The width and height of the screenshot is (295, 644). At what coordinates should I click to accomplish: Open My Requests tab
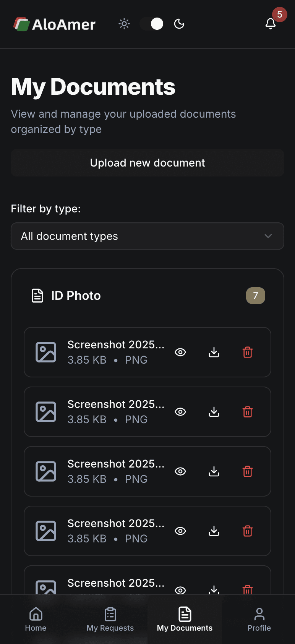click(x=110, y=620)
